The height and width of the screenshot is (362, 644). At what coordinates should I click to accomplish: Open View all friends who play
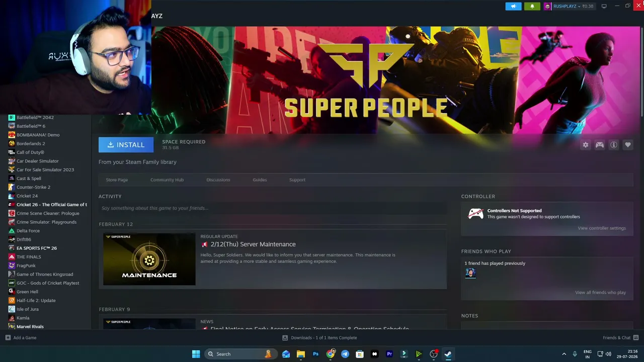point(601,293)
